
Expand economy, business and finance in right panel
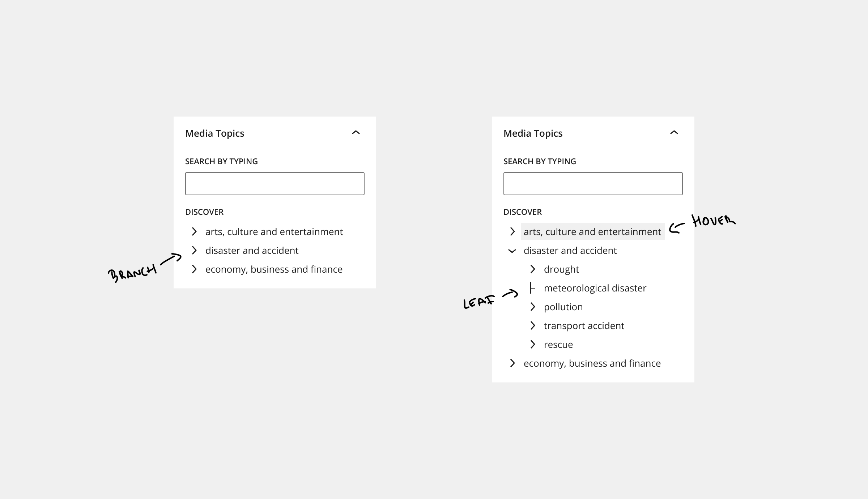tap(512, 363)
